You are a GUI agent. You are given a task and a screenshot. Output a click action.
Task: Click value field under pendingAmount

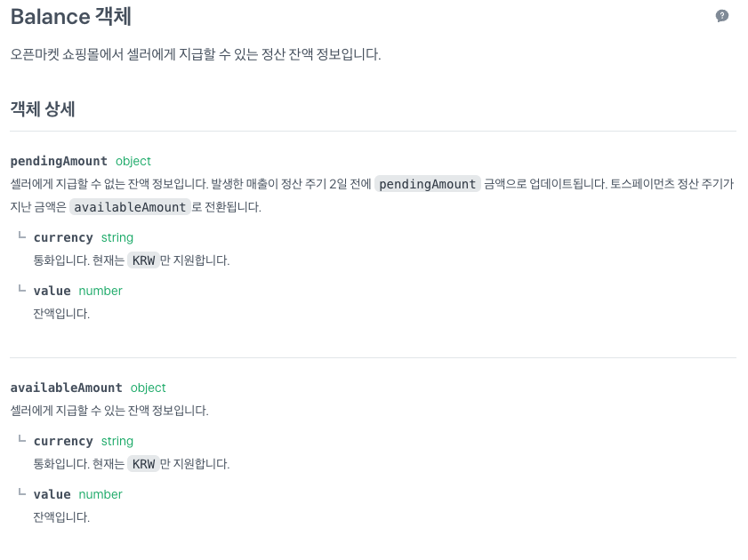[x=52, y=291]
